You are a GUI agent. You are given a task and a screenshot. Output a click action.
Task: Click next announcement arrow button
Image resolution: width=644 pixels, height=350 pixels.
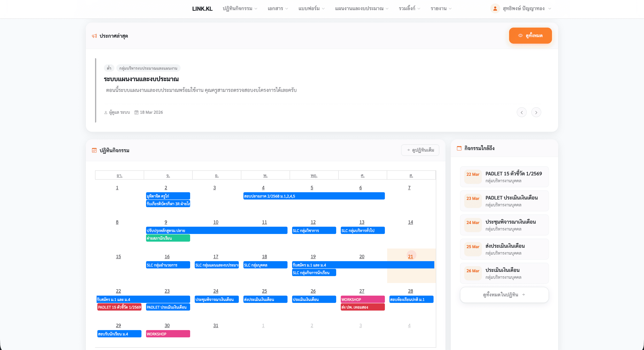click(536, 112)
